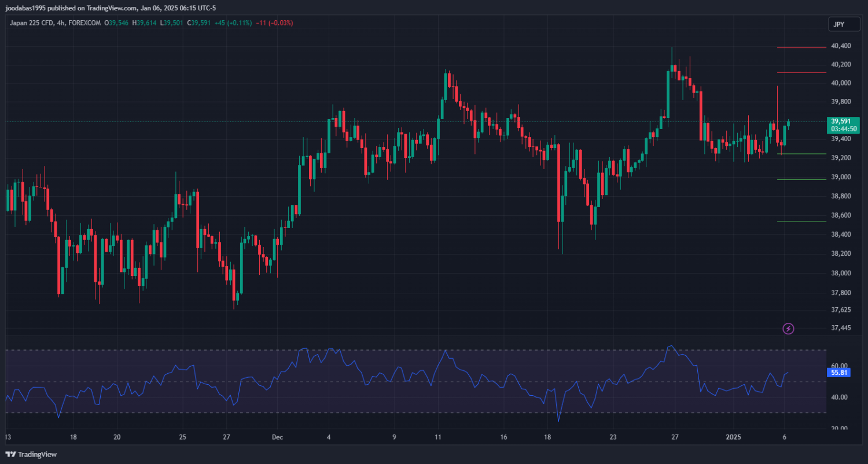Click the low value L39,501

pos(171,23)
